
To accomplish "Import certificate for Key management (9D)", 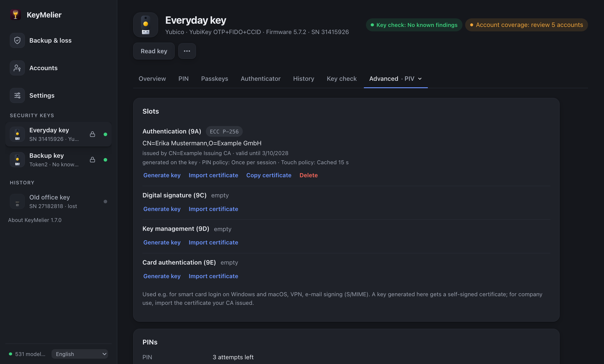I will pos(213,242).
